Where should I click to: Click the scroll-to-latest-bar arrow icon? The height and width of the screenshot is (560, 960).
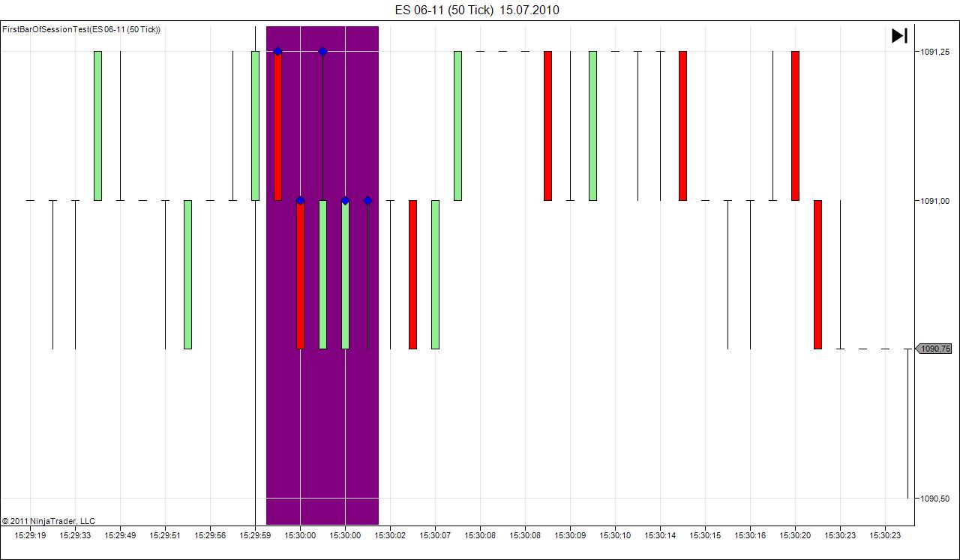[899, 35]
